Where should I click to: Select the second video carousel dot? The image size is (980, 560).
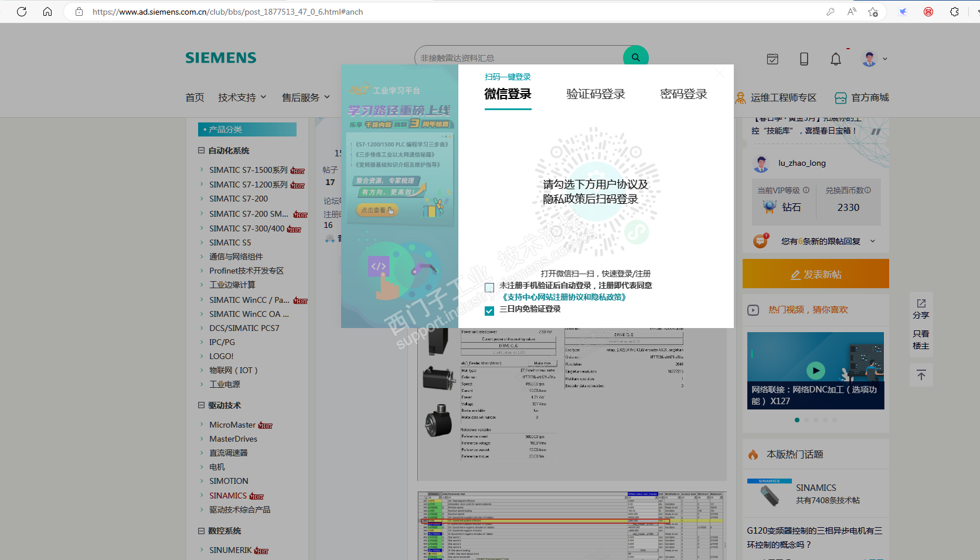click(807, 420)
